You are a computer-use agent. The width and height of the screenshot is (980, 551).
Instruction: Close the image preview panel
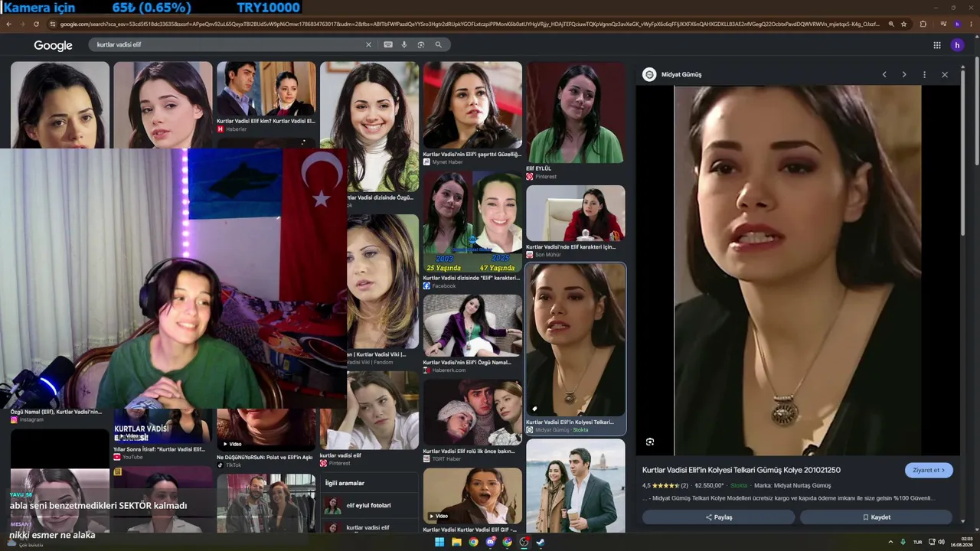945,74
